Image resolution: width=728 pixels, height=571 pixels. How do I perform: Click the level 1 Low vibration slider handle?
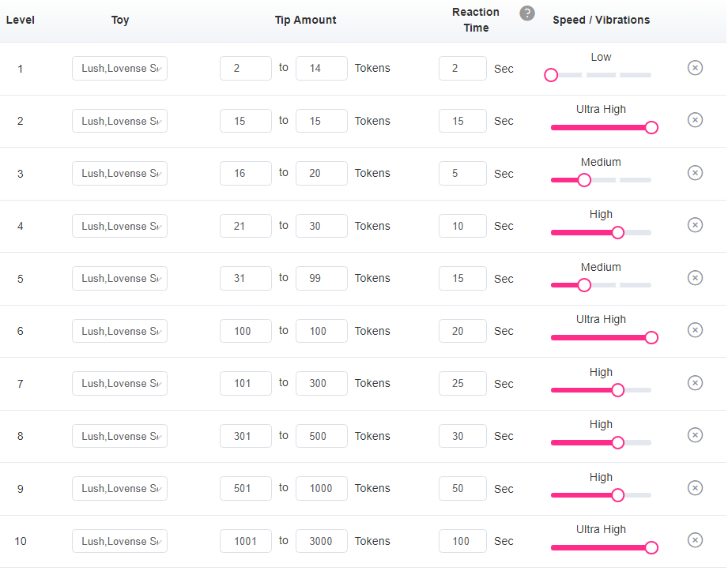551,75
